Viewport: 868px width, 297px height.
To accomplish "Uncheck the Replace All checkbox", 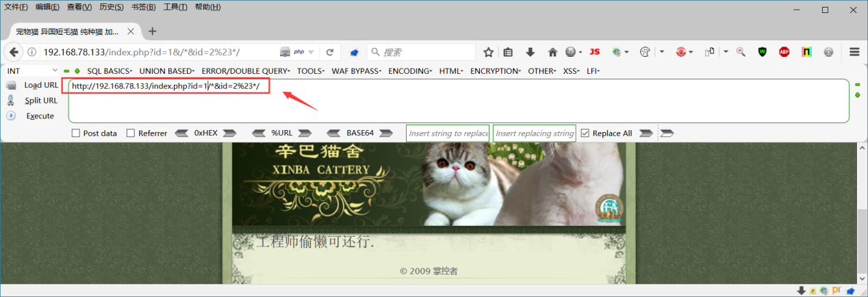I will [x=585, y=133].
